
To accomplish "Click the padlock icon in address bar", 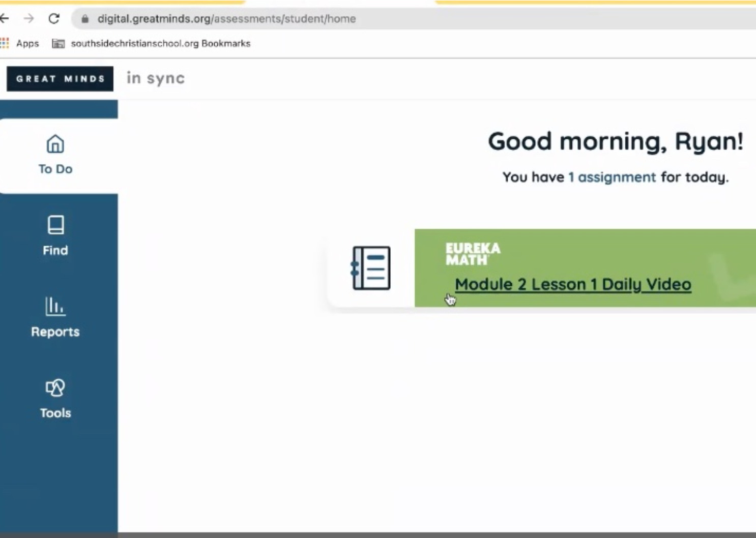I will click(85, 19).
